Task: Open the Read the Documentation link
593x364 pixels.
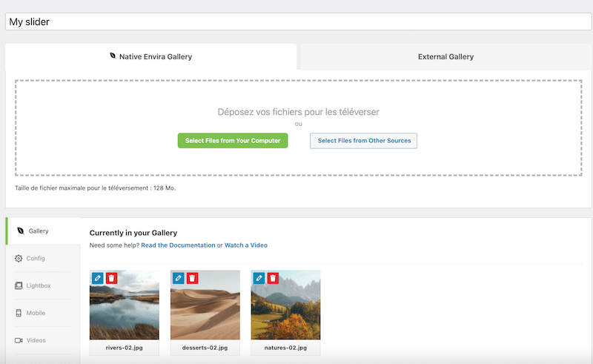Action: tap(178, 245)
